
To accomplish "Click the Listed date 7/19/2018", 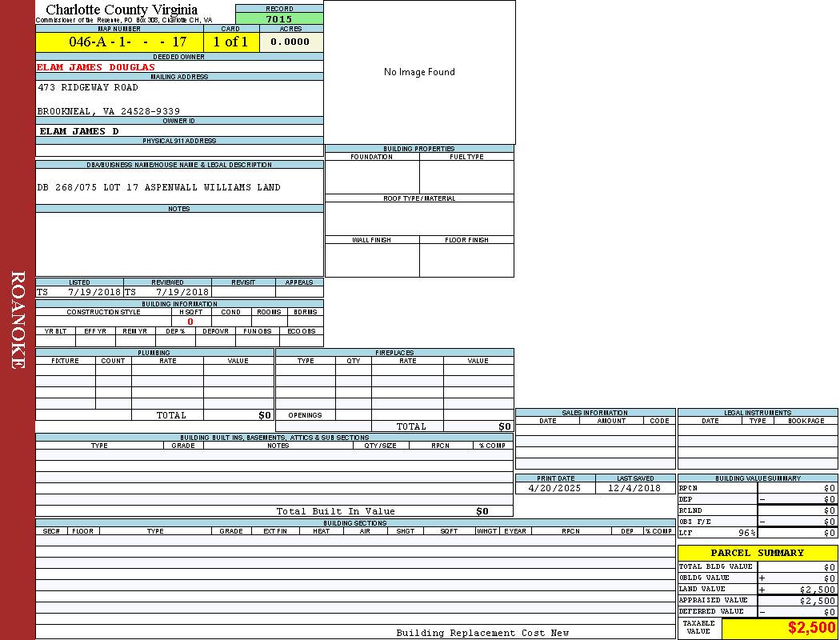I will (x=94, y=292).
